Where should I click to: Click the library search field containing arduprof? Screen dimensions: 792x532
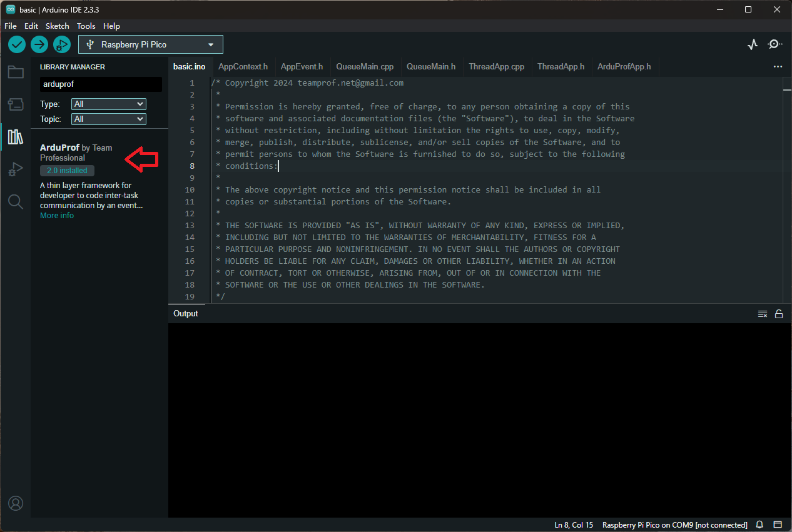[101, 84]
